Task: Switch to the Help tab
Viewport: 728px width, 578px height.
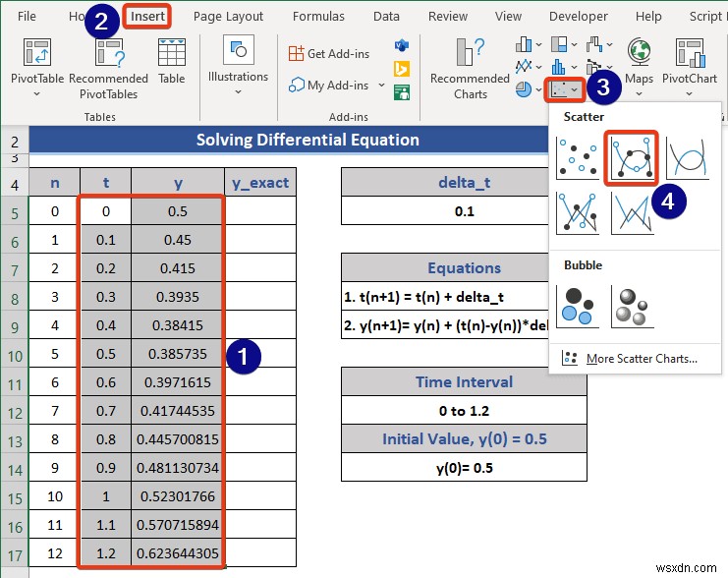Action: pos(648,17)
